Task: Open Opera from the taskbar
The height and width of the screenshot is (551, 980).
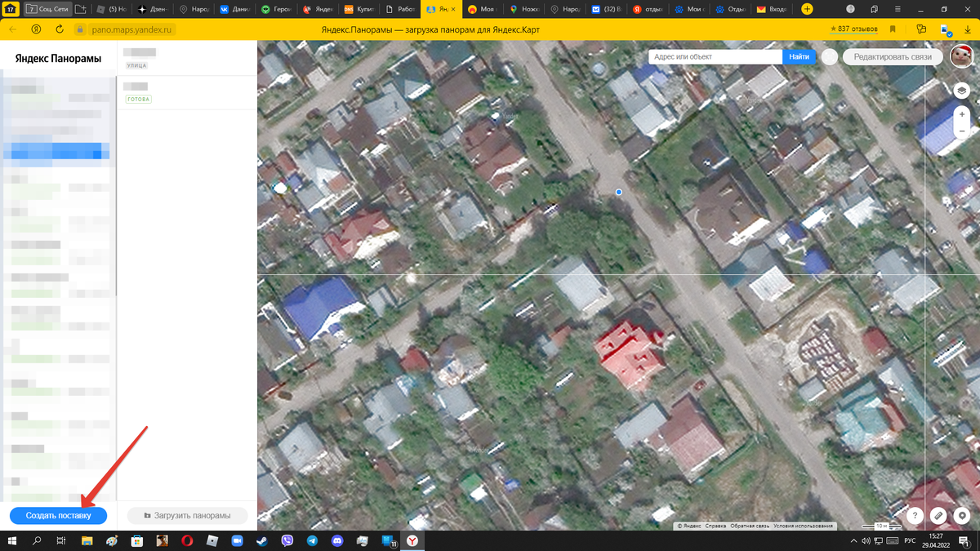Action: click(x=187, y=540)
